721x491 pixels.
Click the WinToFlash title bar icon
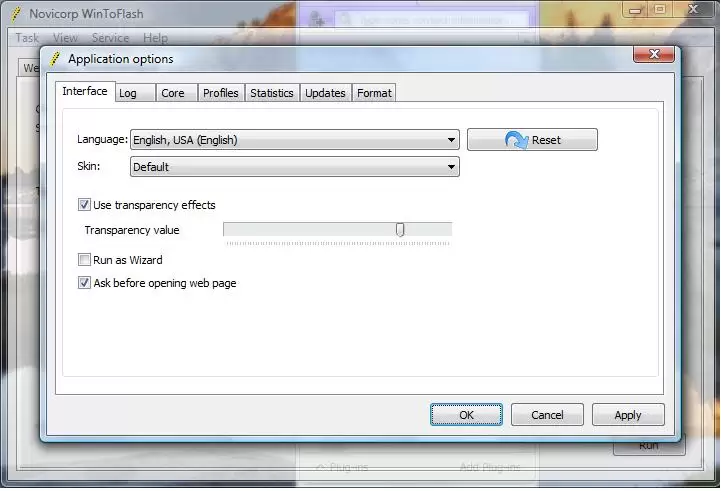[x=16, y=14]
